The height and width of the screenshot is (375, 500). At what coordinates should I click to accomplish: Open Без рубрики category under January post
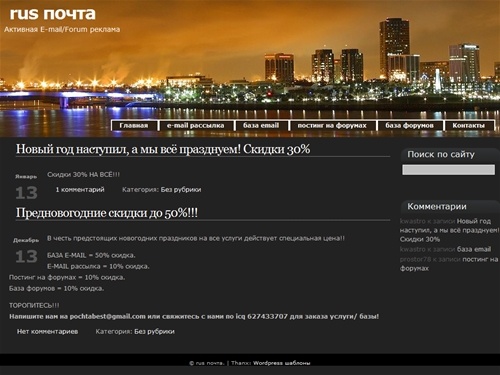click(x=181, y=190)
